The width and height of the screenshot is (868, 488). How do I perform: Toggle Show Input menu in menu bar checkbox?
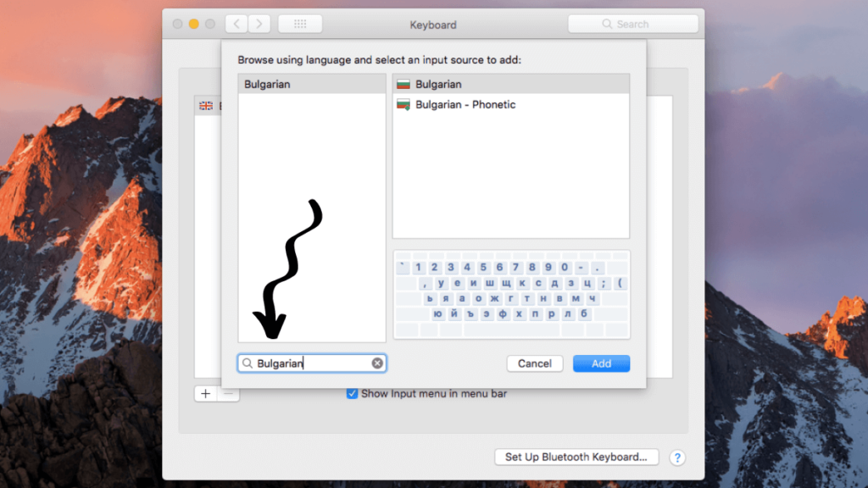pyautogui.click(x=353, y=393)
